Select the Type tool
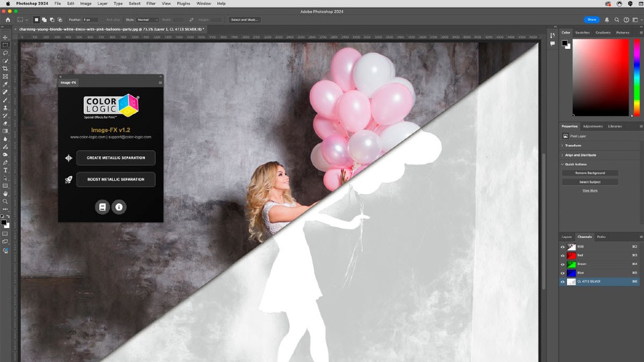The height and width of the screenshot is (362, 644). (x=5, y=170)
